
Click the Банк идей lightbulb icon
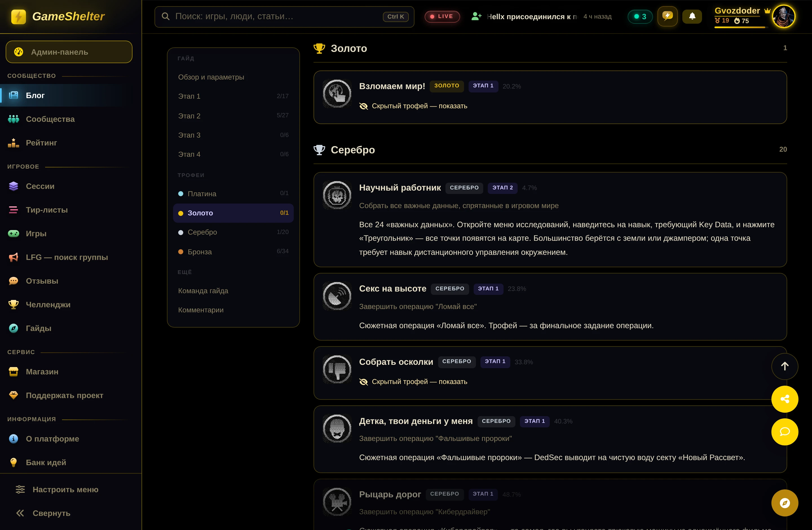click(x=13, y=462)
